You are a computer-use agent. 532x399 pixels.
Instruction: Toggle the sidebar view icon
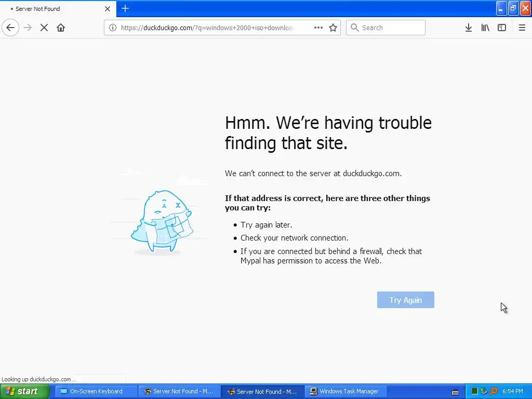502,28
